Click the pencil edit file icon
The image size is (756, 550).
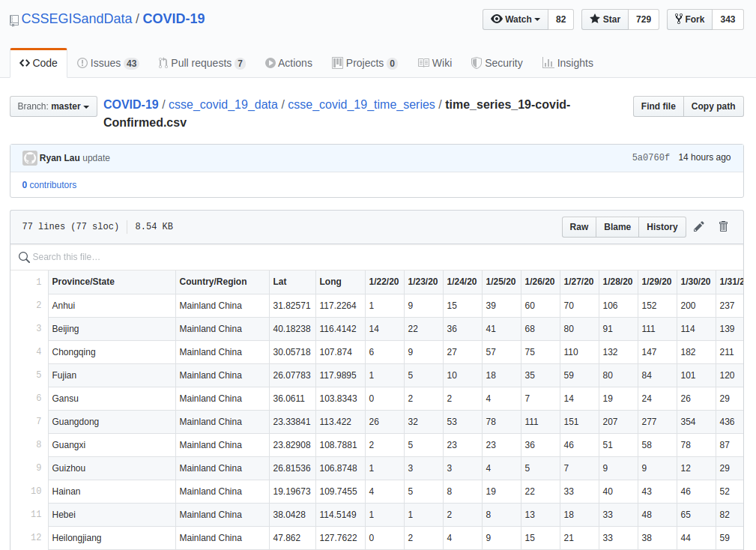tap(698, 226)
